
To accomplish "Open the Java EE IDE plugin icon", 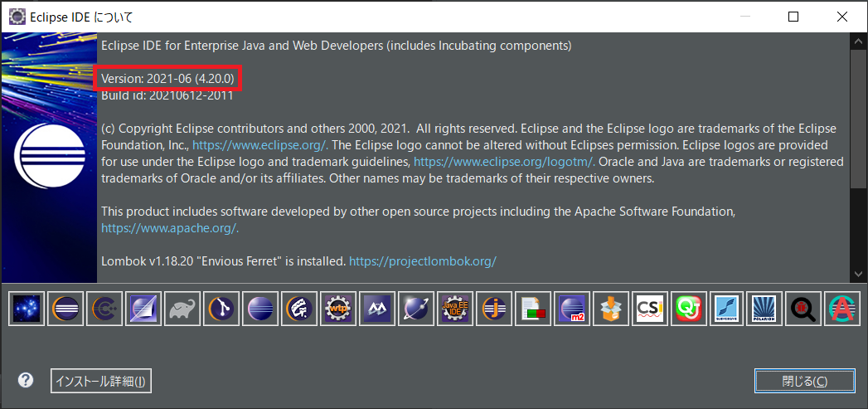I will point(455,308).
